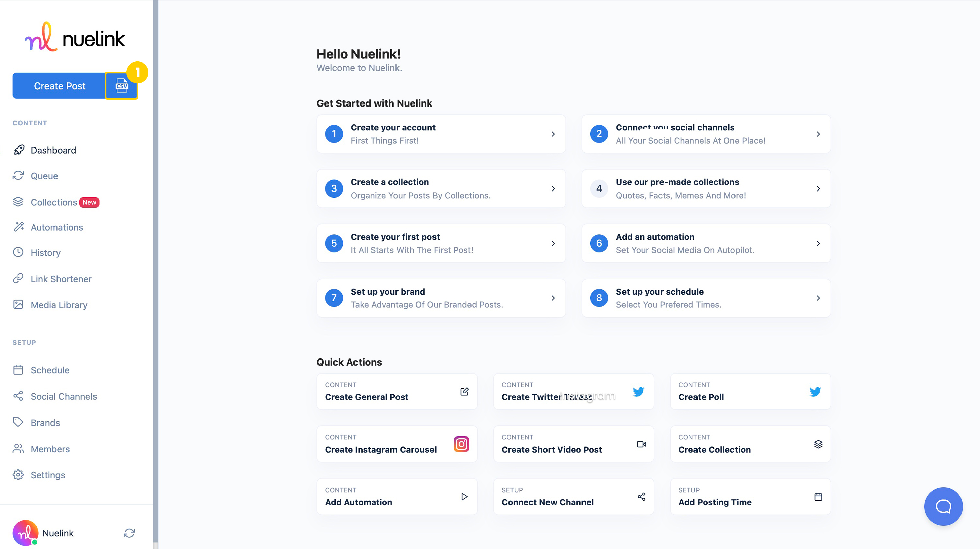Expand the Create your account step chevron
The image size is (980, 549).
(x=553, y=134)
